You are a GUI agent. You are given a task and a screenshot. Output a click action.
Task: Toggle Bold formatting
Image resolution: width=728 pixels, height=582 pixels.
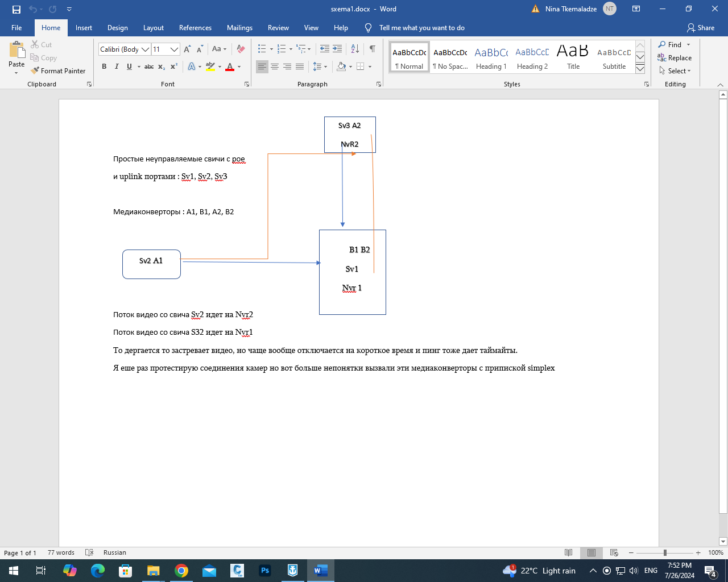(x=104, y=66)
